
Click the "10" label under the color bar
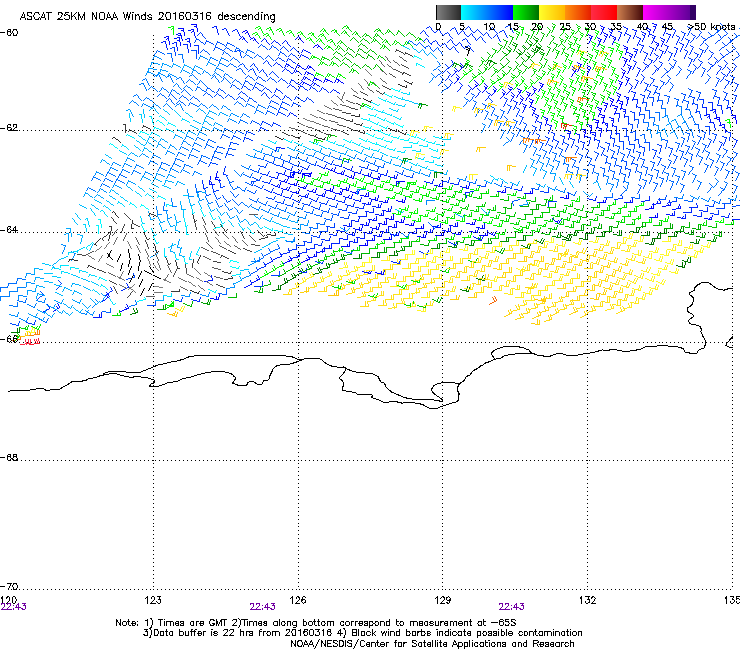(x=489, y=27)
